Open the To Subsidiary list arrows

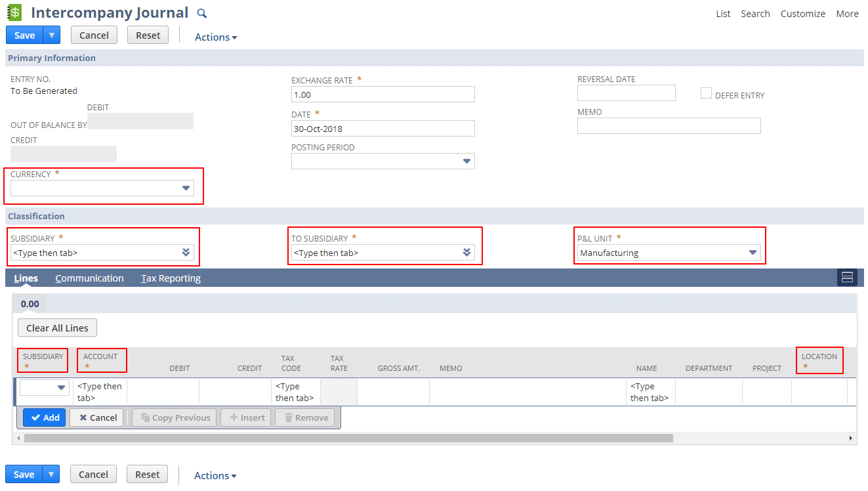tap(466, 252)
